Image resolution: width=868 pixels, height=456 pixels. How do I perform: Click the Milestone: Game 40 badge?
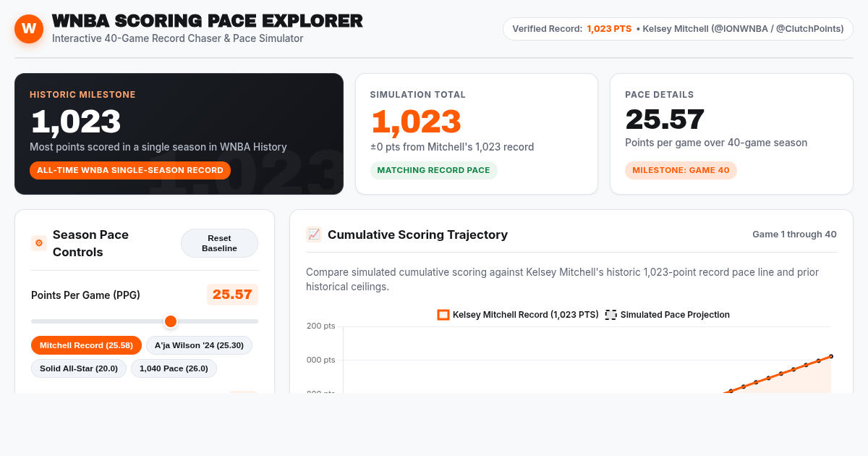tap(681, 170)
